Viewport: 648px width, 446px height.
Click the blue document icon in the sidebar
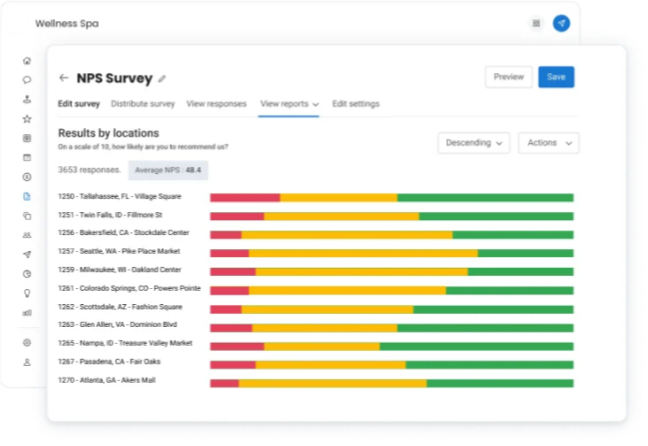27,197
